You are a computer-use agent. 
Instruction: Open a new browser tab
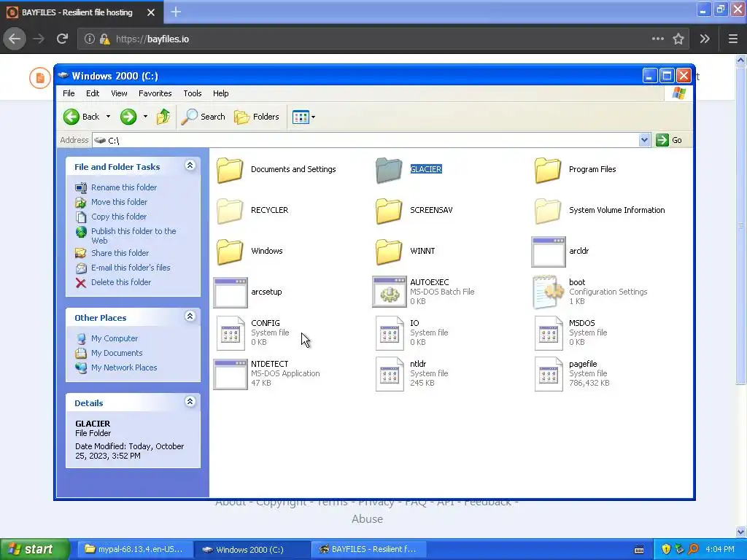pos(176,12)
